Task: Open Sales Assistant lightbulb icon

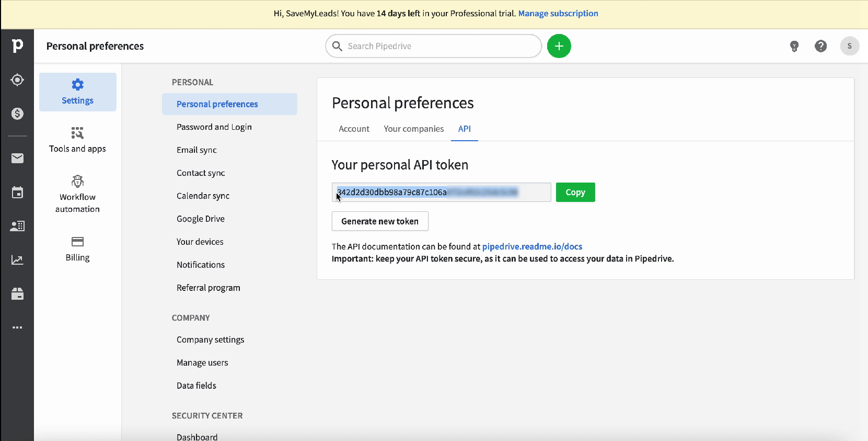Action: tap(794, 46)
